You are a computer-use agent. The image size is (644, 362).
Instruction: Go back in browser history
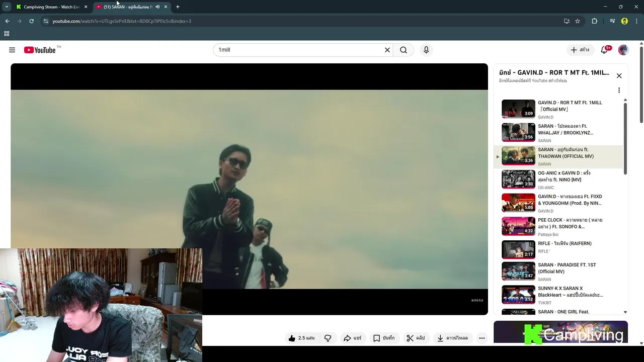[x=7, y=21]
